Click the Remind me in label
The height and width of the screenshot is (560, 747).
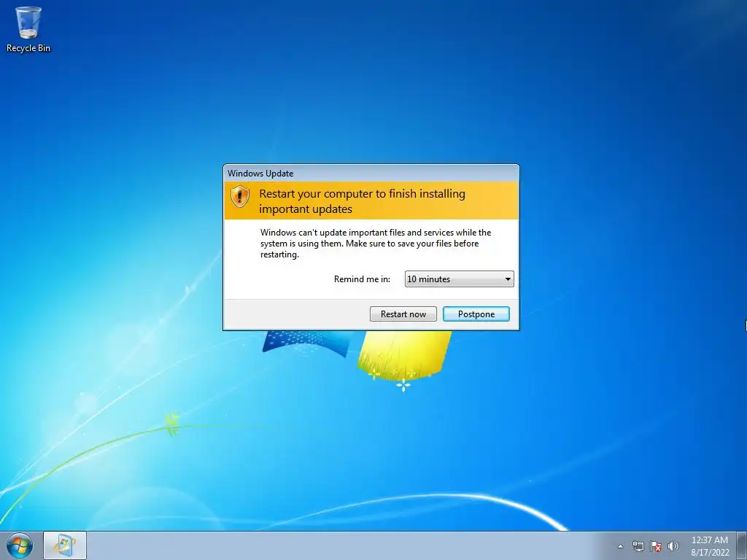click(362, 279)
